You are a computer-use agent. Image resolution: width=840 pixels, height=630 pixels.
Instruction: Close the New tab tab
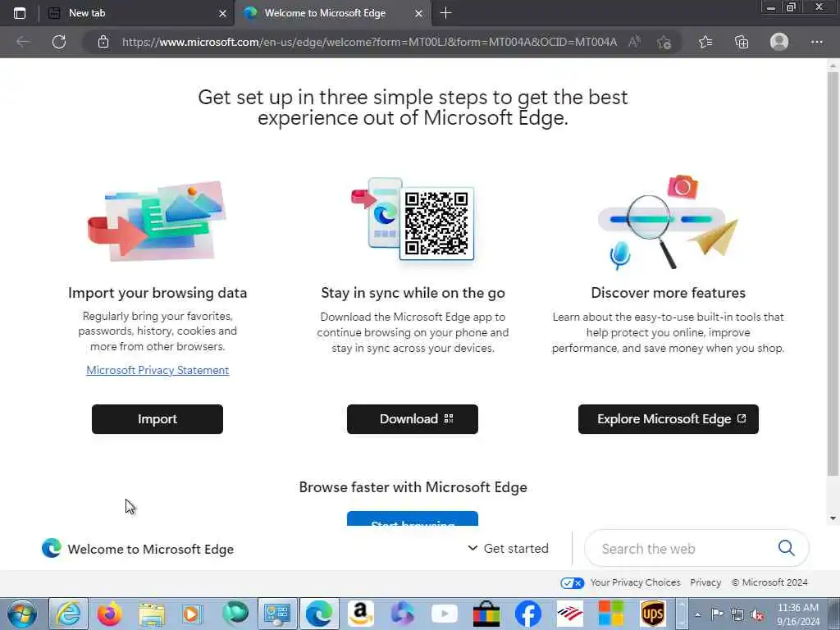point(222,14)
